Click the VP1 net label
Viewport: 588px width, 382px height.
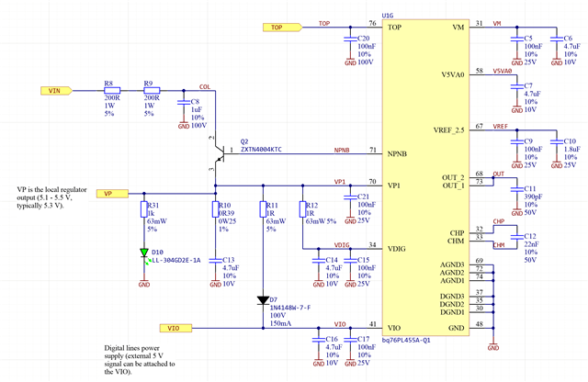[x=340, y=182]
